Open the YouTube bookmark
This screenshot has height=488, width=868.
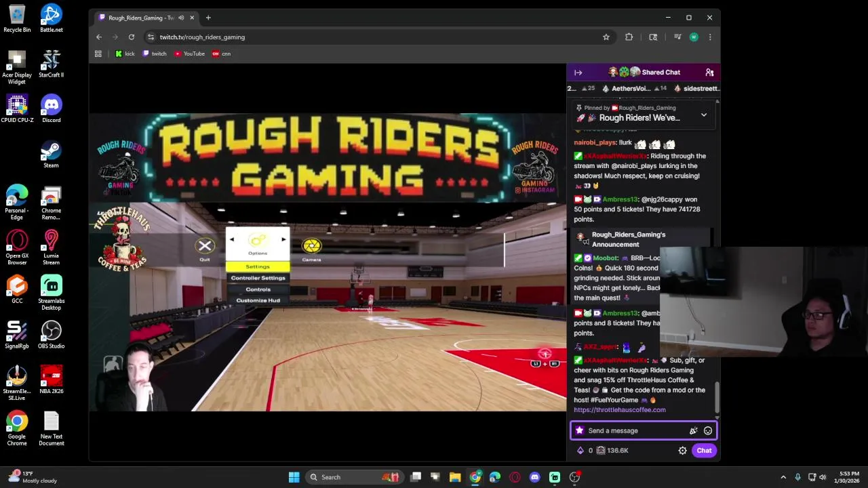pyautogui.click(x=190, y=54)
